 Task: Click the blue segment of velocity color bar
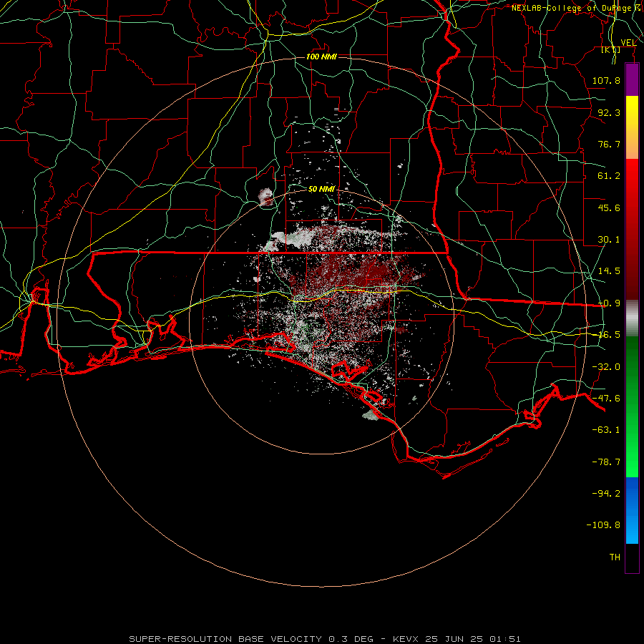pos(632,510)
